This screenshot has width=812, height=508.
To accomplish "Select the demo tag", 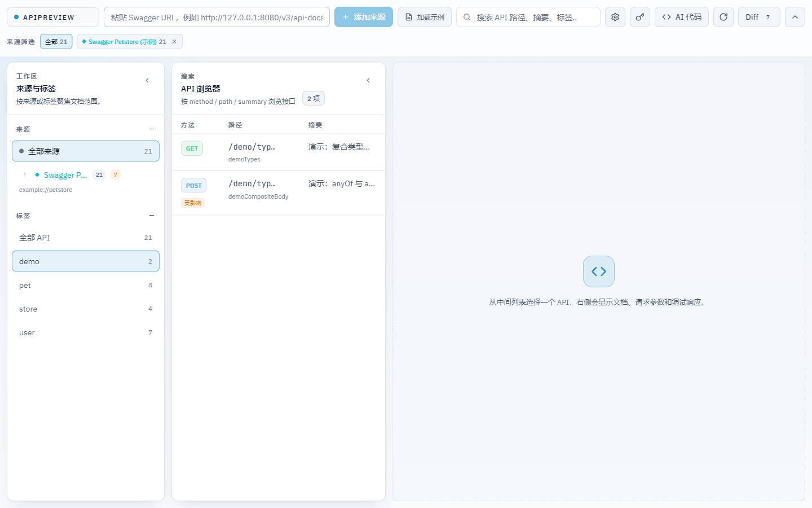I will pos(86,261).
